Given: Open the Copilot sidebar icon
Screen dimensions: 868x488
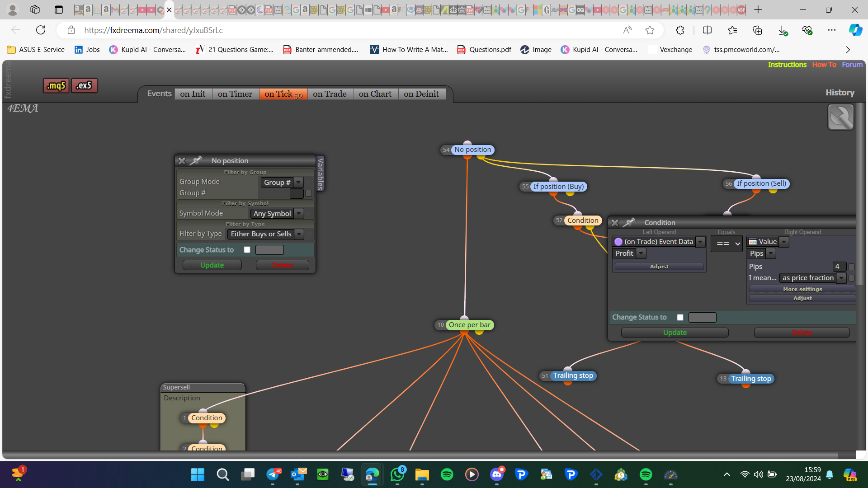Looking at the screenshot, I should (x=855, y=30).
